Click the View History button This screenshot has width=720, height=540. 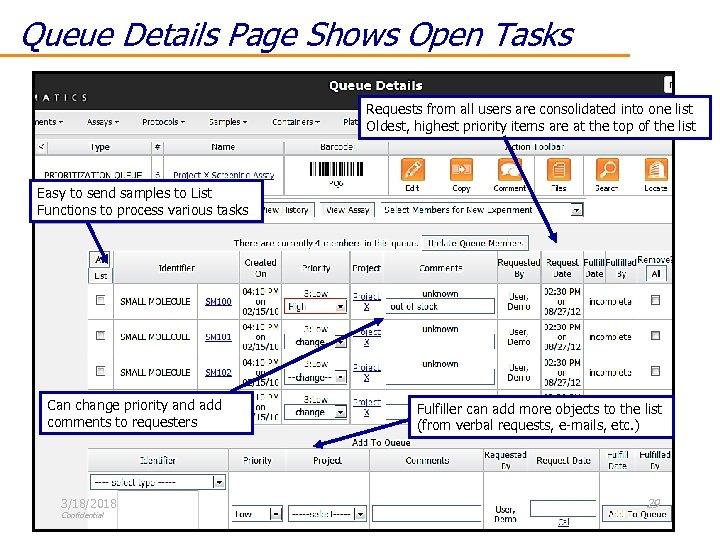288,210
